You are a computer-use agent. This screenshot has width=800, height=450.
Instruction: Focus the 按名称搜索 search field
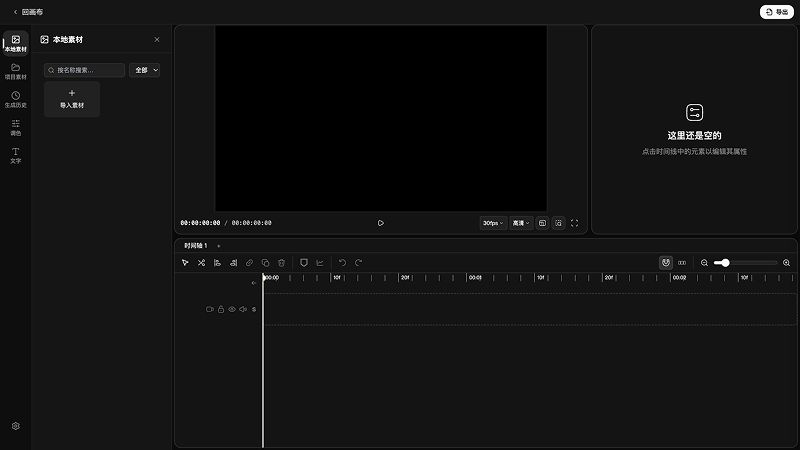[84, 70]
